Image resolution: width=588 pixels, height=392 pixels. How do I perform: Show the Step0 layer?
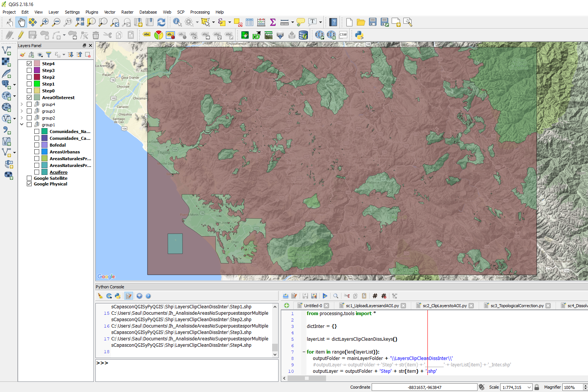[29, 91]
